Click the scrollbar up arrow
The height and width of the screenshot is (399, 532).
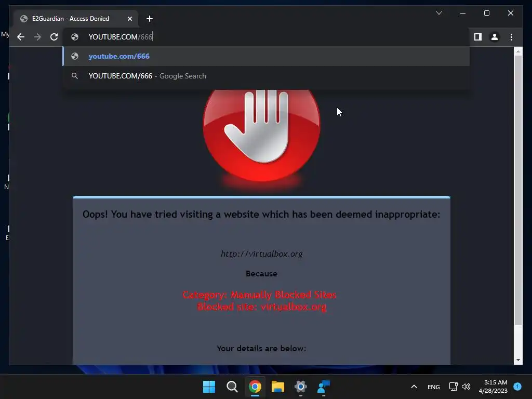pos(518,51)
